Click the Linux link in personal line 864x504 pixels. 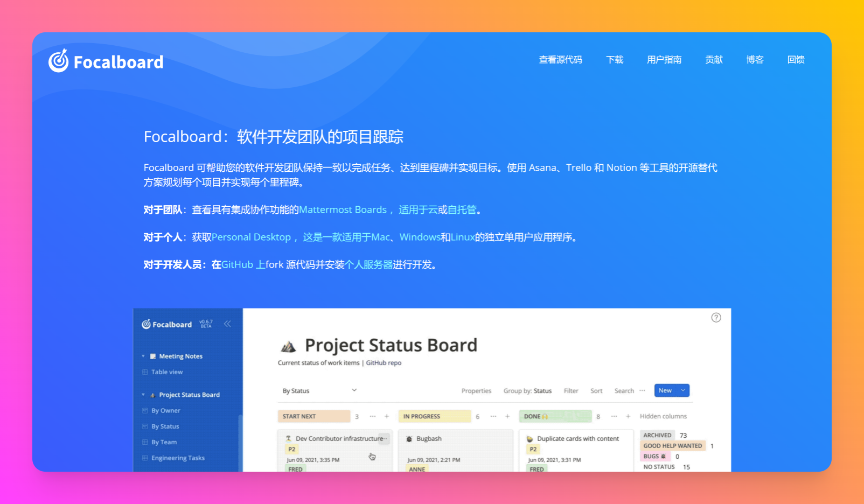(x=463, y=237)
